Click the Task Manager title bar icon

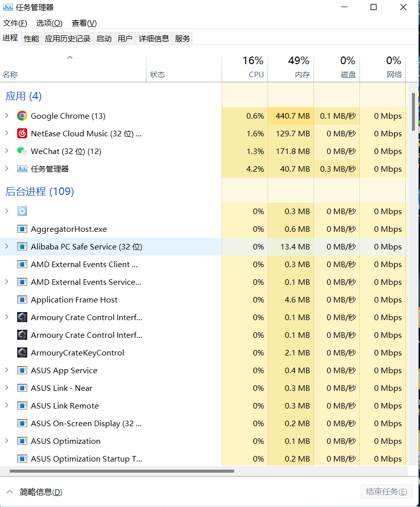[8, 7]
